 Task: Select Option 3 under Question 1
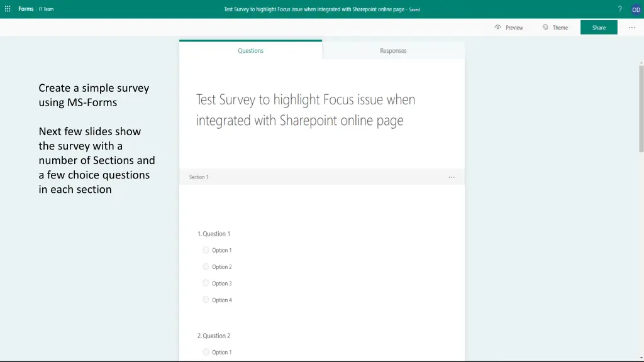coord(206,283)
